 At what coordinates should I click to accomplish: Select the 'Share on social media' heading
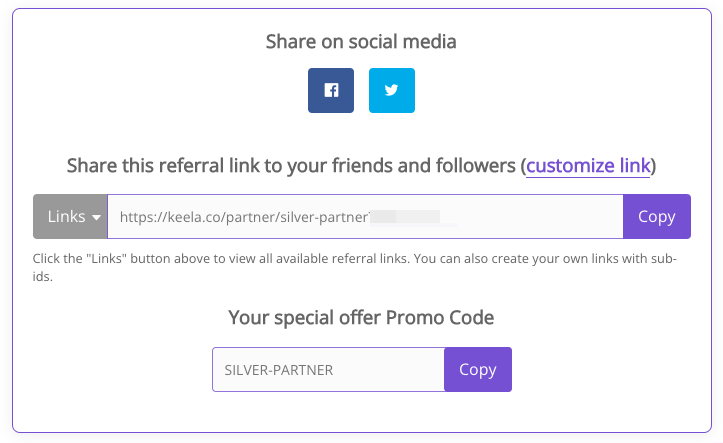click(x=361, y=41)
